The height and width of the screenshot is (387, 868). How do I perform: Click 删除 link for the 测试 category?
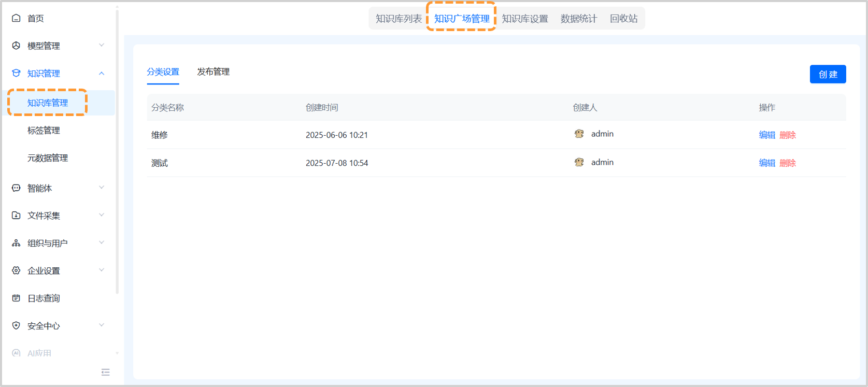tap(788, 163)
